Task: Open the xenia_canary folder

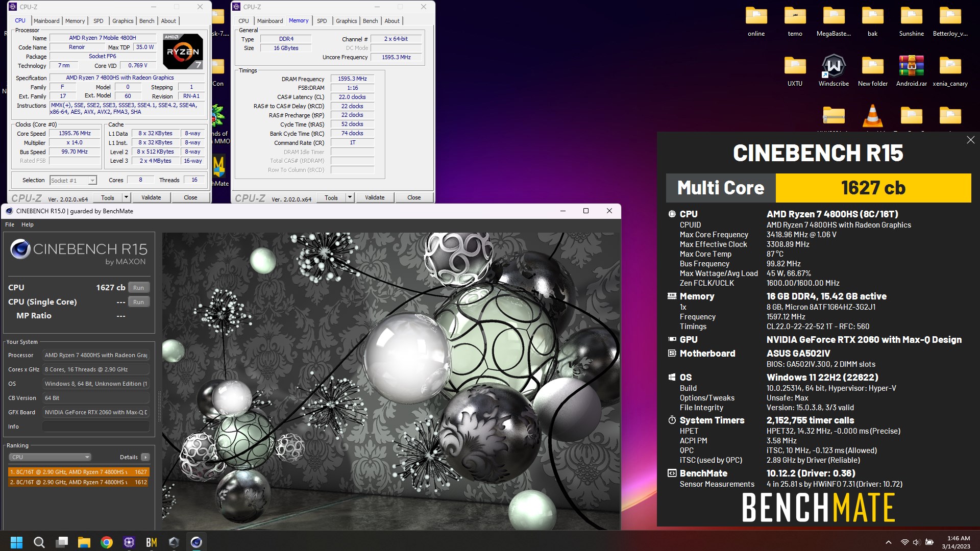Action: point(950,71)
